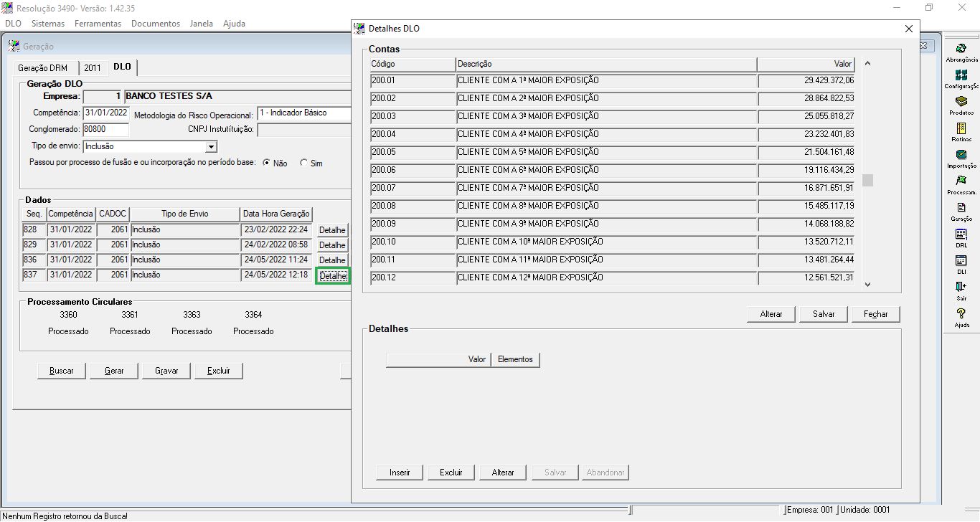Click the Sair exit icon
Image resolution: width=980 pixels, height=522 pixels.
pyautogui.click(x=961, y=288)
